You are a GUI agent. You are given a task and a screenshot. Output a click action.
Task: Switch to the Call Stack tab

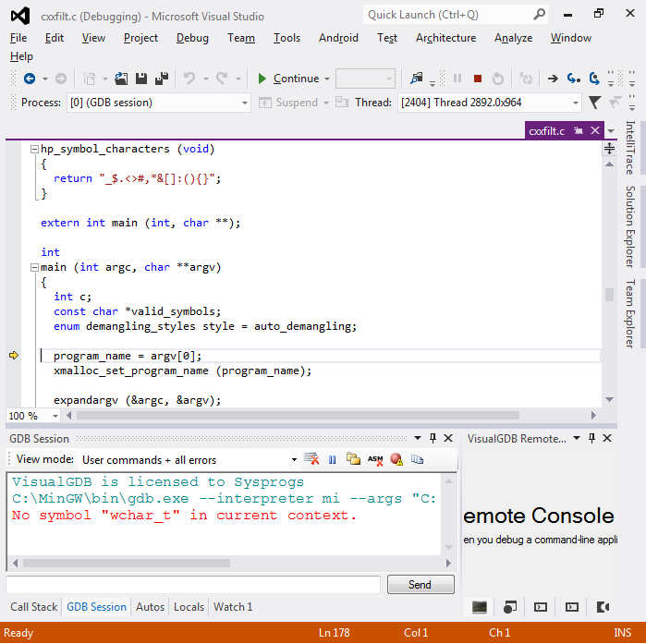click(34, 606)
